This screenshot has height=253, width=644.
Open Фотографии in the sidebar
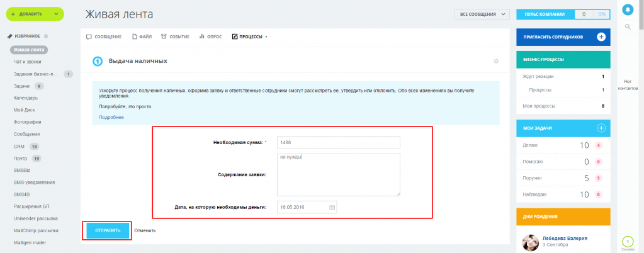[27, 122]
